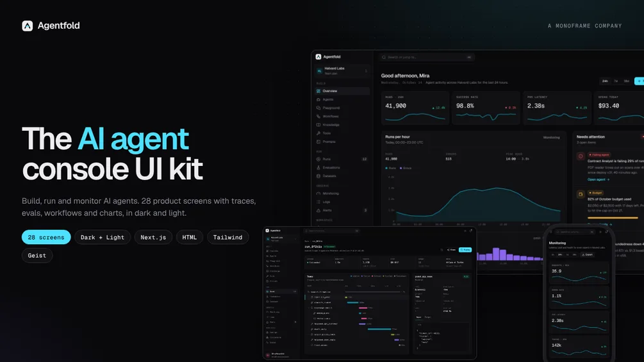Open Datasets via the database icon
This screenshot has width=644, height=362.
coord(318,176)
